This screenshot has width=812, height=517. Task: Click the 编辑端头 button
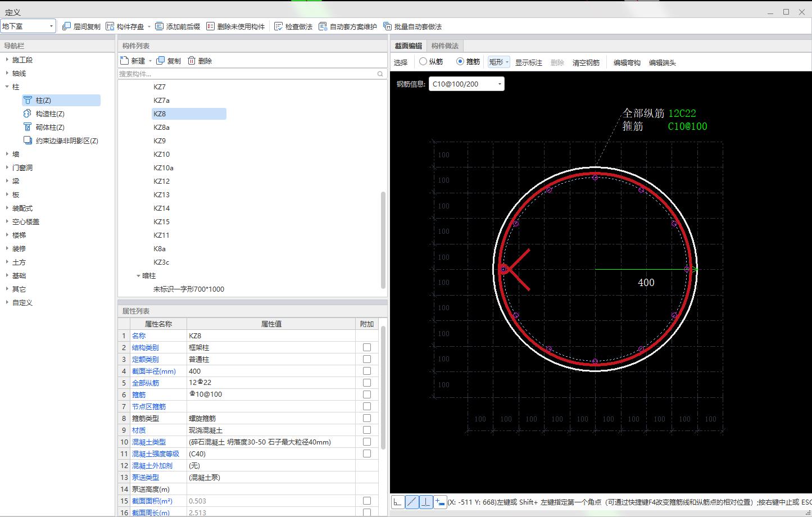click(663, 62)
